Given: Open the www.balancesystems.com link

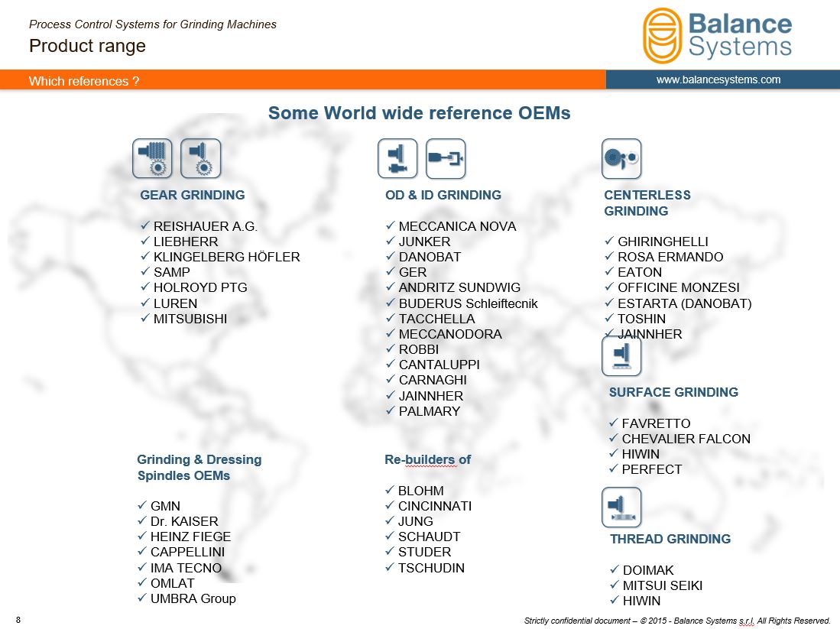Looking at the screenshot, I should 718,79.
